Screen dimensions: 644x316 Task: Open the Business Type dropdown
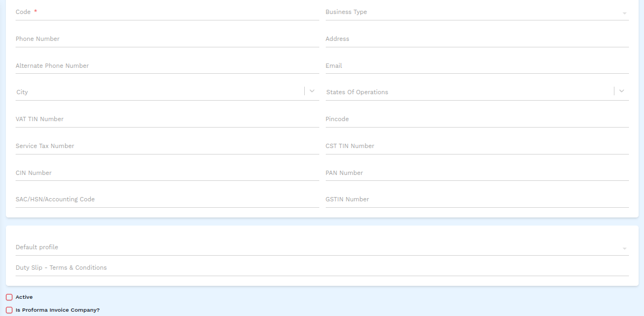pyautogui.click(x=476, y=12)
